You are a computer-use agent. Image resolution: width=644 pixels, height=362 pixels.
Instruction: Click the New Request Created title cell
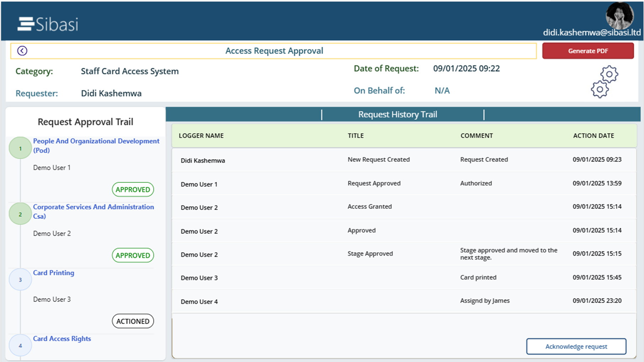pos(379,160)
